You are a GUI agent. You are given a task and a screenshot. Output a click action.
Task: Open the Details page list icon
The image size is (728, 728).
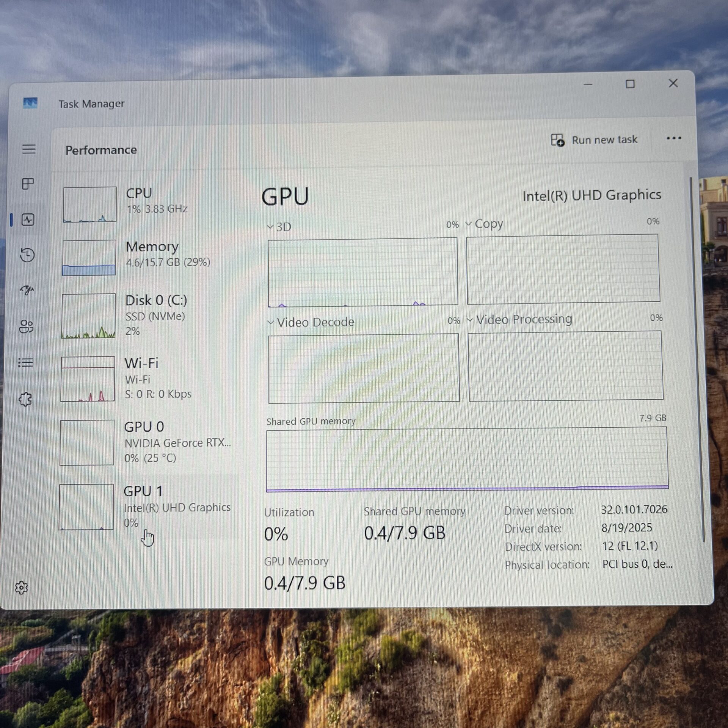click(26, 362)
